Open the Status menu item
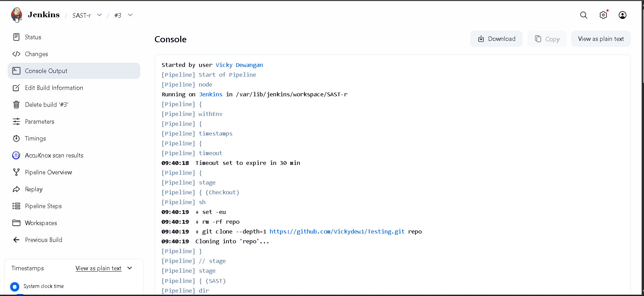The width and height of the screenshot is (644, 296). pyautogui.click(x=74, y=37)
